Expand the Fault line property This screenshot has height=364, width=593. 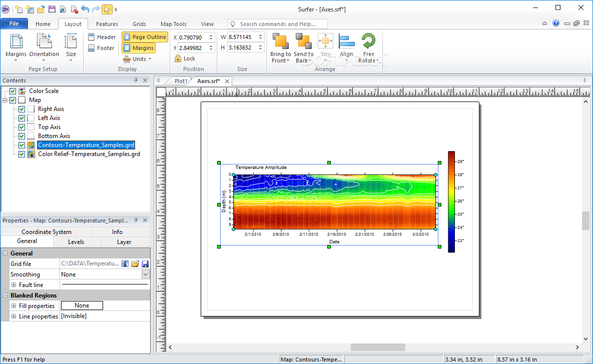coord(14,285)
